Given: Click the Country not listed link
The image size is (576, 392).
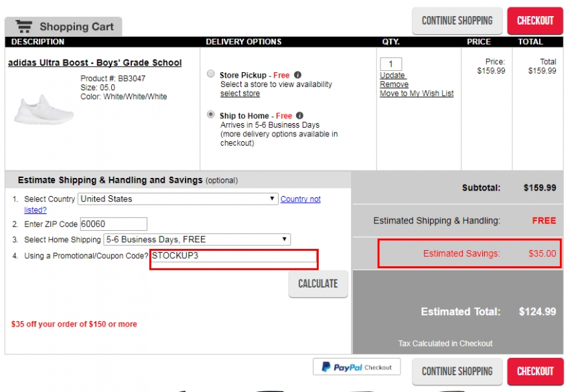Looking at the screenshot, I should (x=301, y=199).
